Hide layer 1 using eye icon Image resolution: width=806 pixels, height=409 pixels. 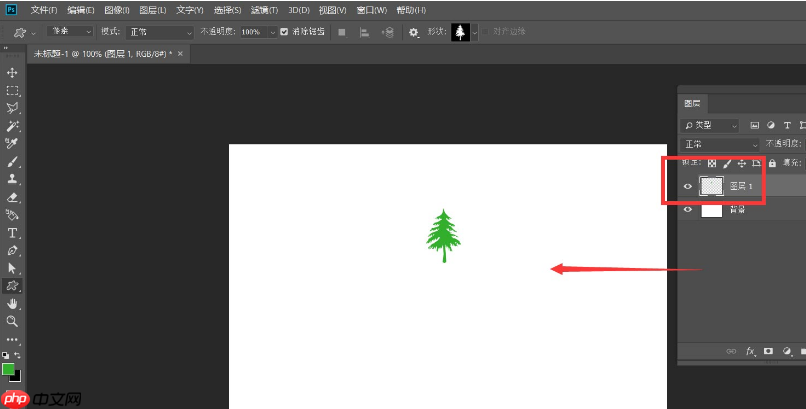[x=688, y=186]
